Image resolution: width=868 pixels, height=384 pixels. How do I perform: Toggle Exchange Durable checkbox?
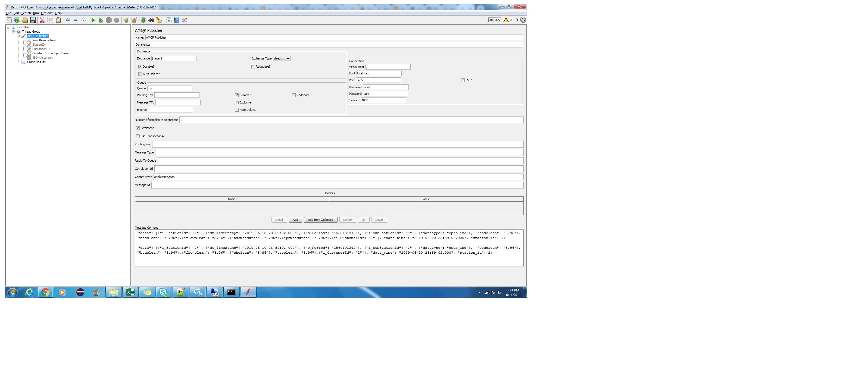pos(140,67)
